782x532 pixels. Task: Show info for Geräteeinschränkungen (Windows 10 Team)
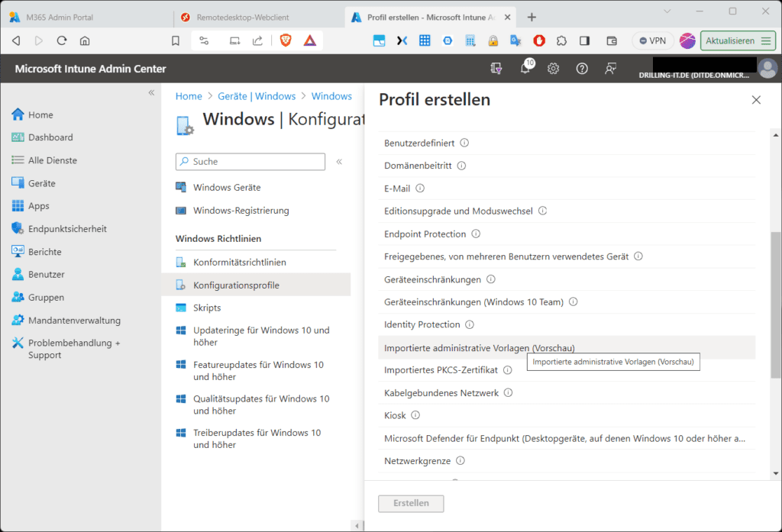pos(573,301)
